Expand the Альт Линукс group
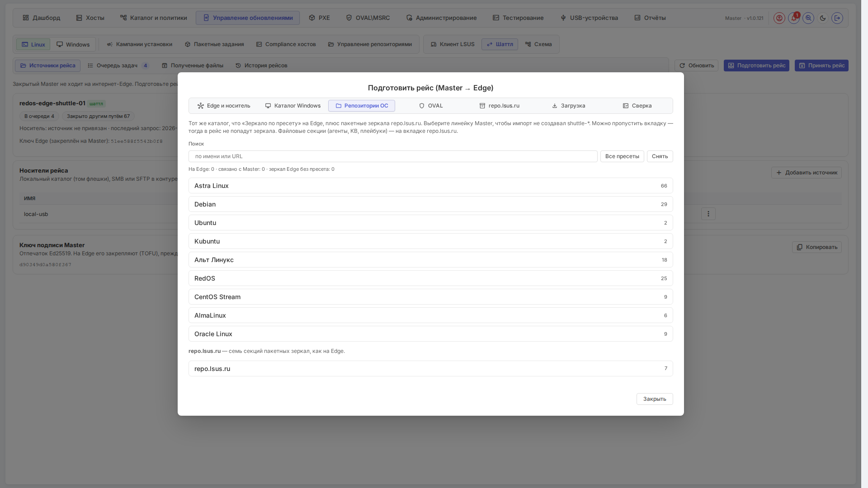 coord(430,260)
